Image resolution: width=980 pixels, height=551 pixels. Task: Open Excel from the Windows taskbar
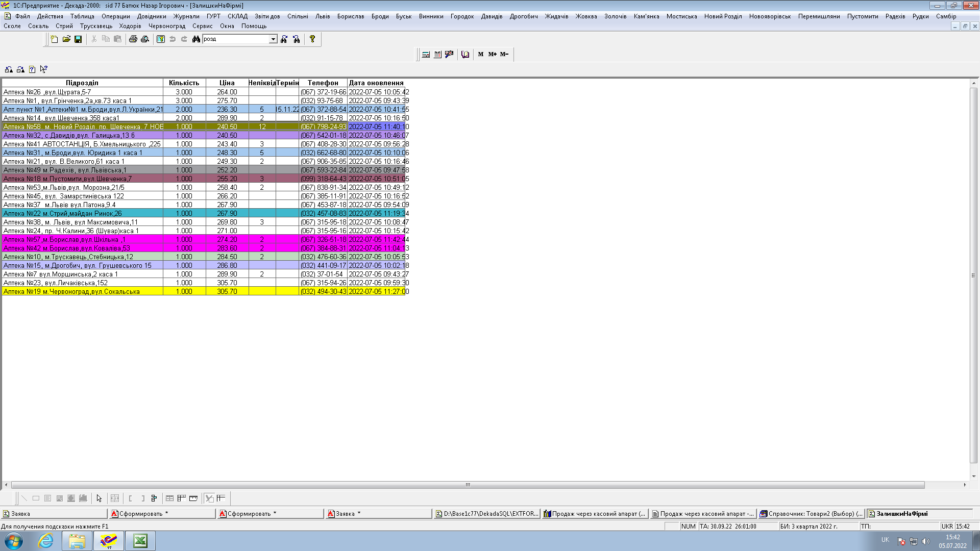pos(140,541)
